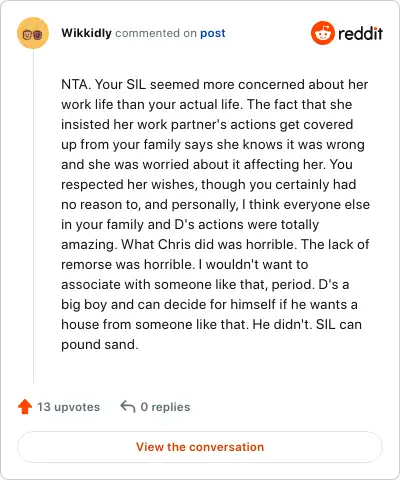Click the line starting "insisted her work partner's"
This screenshot has width=400, height=480.
[207, 124]
